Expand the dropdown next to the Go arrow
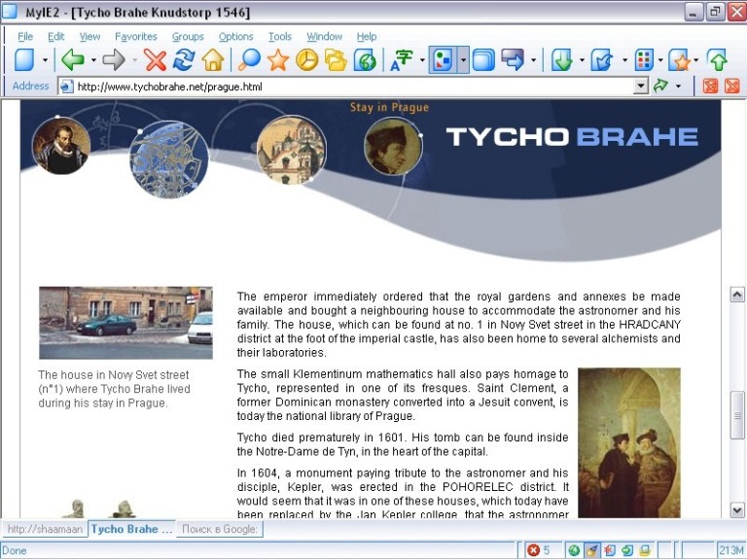 tap(678, 87)
